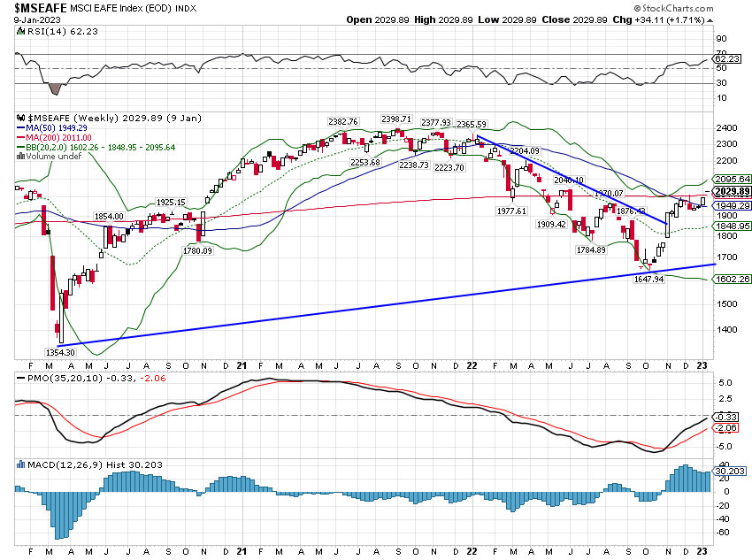
Task: Click the 30.203 MACD histogram value tag
Action: (x=730, y=472)
